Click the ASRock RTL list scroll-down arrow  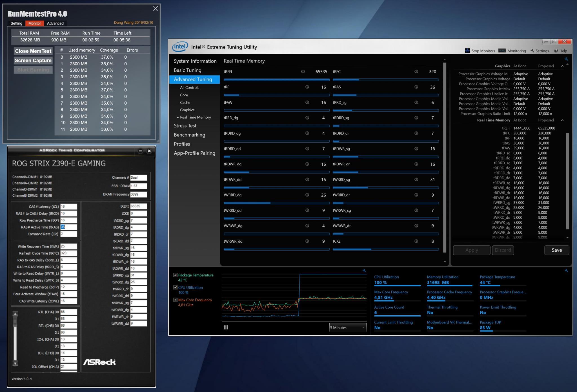[15, 364]
